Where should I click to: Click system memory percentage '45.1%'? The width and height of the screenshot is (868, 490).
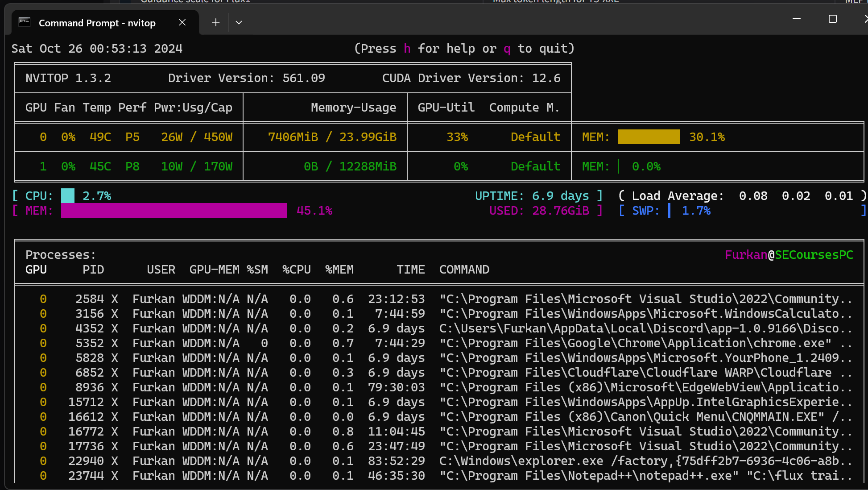pos(314,211)
